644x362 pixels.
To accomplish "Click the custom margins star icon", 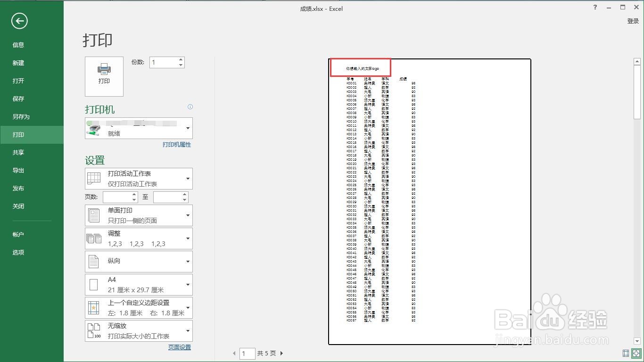I will [x=93, y=308].
